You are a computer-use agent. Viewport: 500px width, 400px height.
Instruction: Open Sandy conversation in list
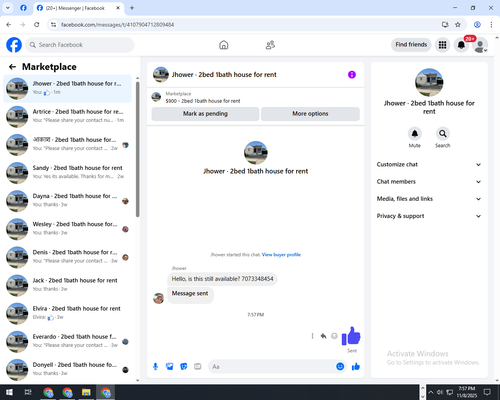pos(67,172)
